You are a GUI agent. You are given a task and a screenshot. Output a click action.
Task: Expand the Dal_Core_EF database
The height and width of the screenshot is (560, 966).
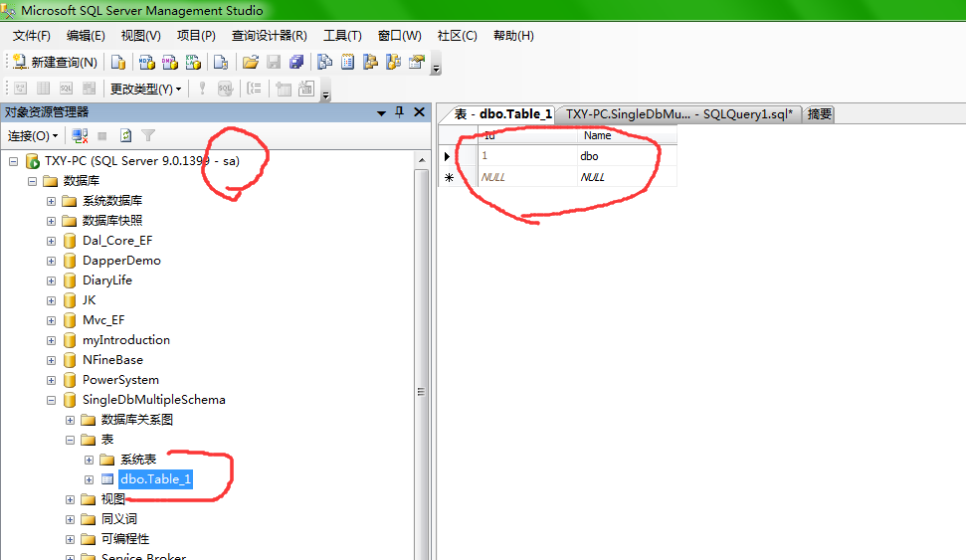click(x=51, y=241)
